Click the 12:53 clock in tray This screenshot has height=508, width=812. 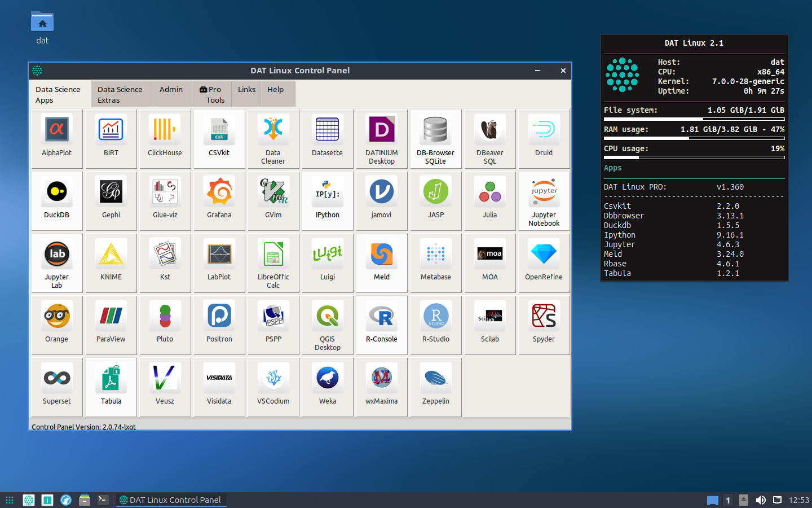point(798,500)
